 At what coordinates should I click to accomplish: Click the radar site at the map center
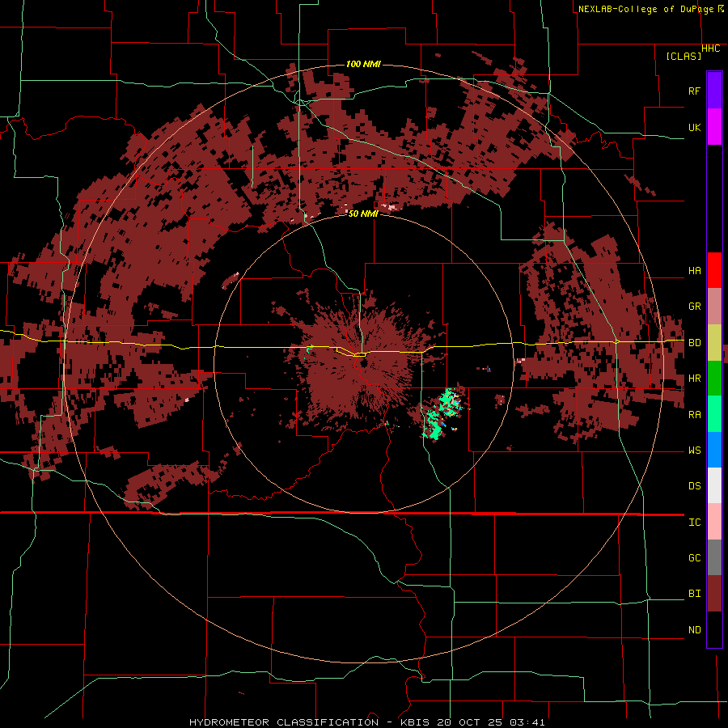point(362,362)
